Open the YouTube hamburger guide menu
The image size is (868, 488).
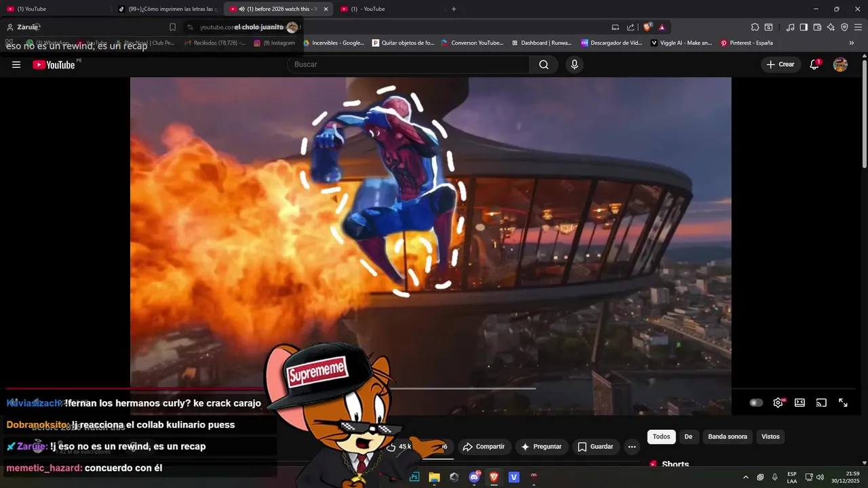point(16,64)
